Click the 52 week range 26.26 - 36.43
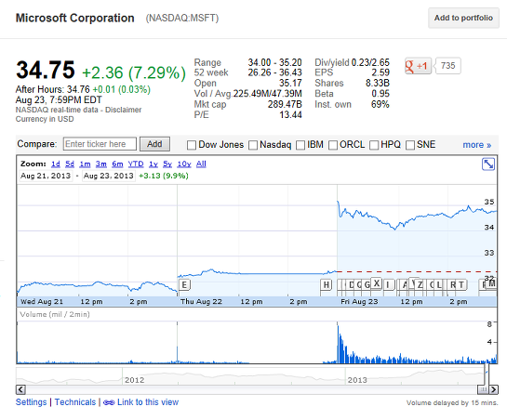The height and width of the screenshot is (420, 507). (x=274, y=72)
